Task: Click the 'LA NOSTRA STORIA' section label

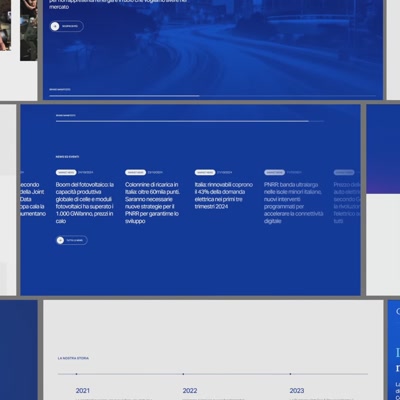Action: pos(73,358)
